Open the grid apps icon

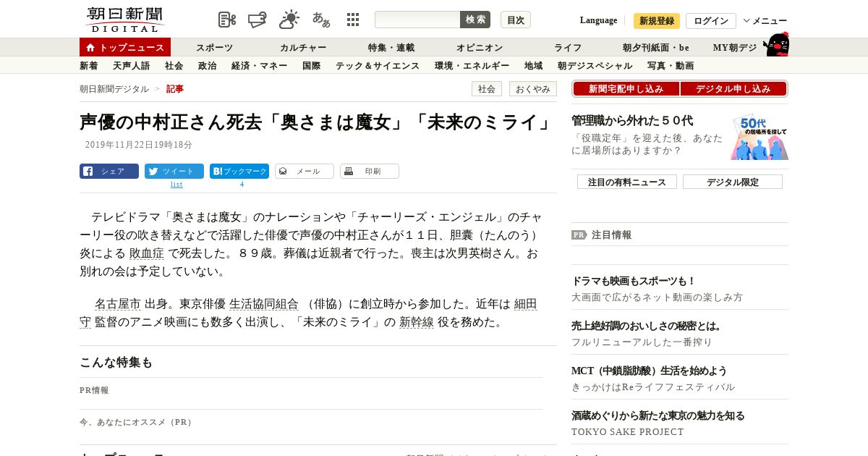353,20
